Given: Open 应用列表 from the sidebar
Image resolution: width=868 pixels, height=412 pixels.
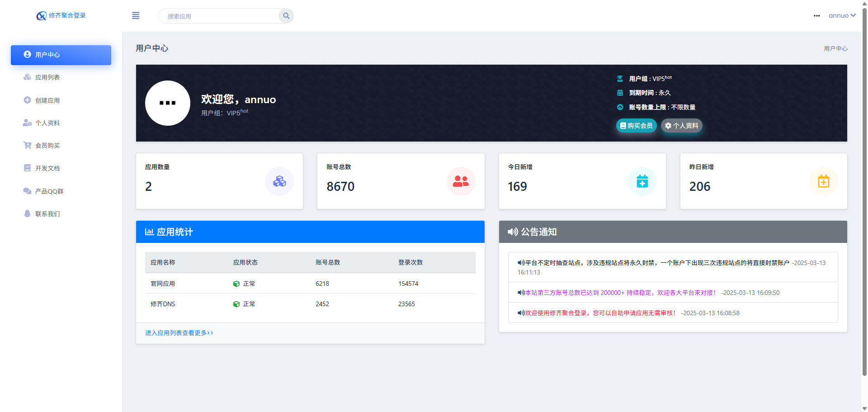Looking at the screenshot, I should (x=47, y=77).
